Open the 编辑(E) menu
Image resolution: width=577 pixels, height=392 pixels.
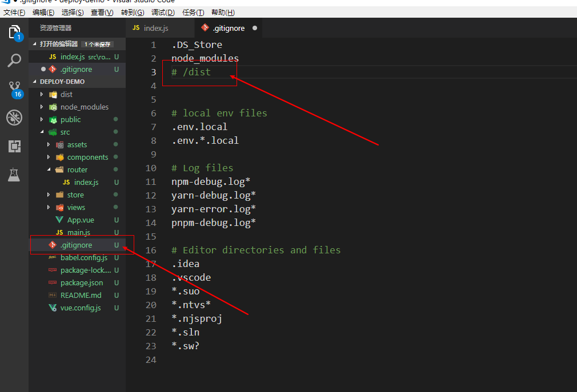click(x=43, y=13)
